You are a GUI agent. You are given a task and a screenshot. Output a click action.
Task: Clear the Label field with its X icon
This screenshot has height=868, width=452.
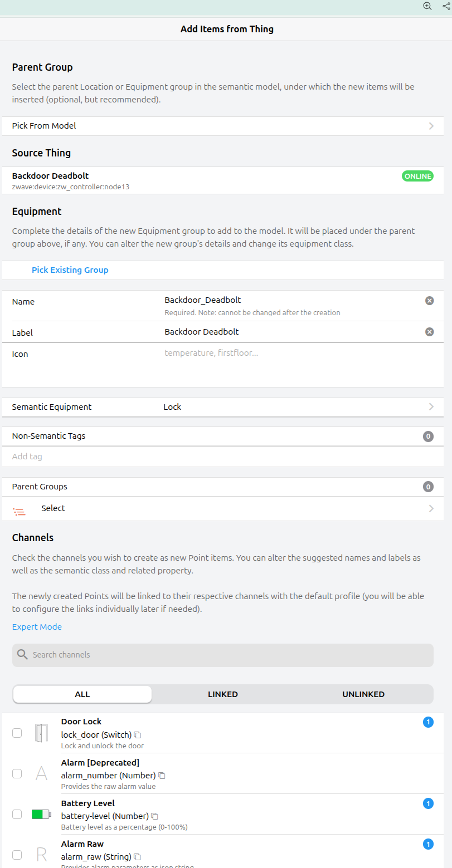pos(429,332)
